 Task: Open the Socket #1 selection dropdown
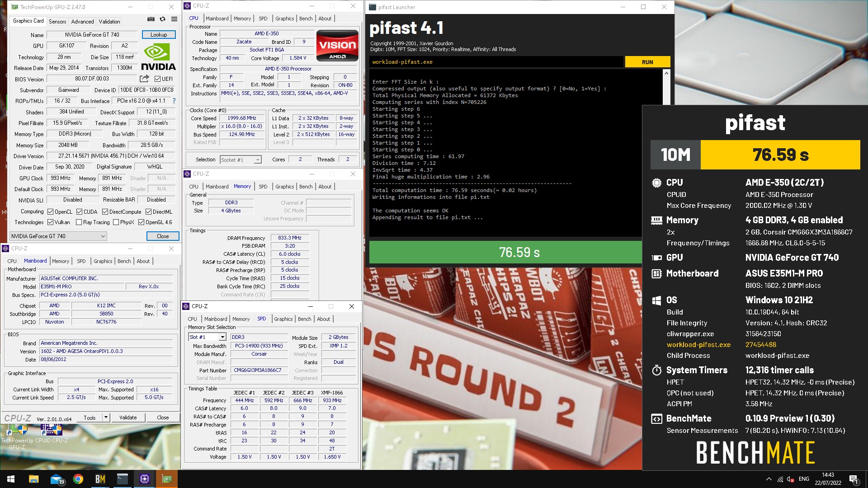pyautogui.click(x=241, y=160)
